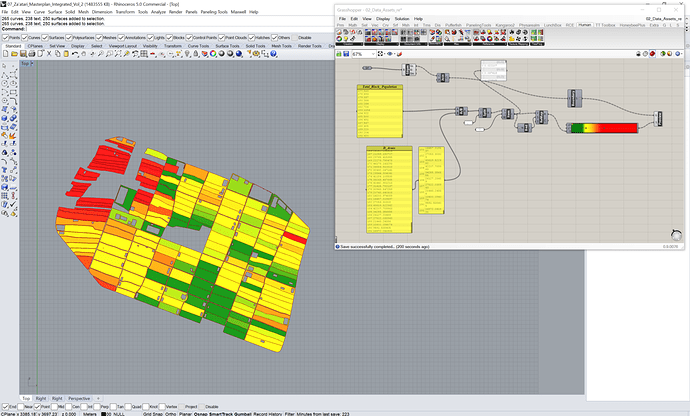Expand the Grasshopper preview eye dropdown arrow
Image resolution: width=690 pixels, height=416 pixels.
[x=394, y=54]
